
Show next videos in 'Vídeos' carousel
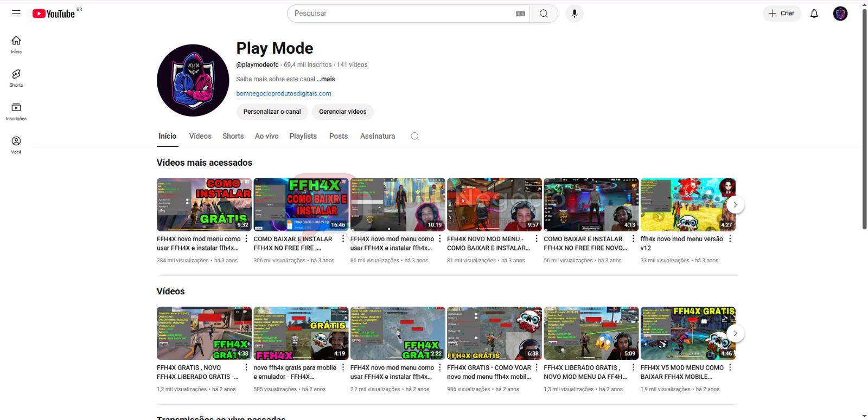[x=735, y=333]
